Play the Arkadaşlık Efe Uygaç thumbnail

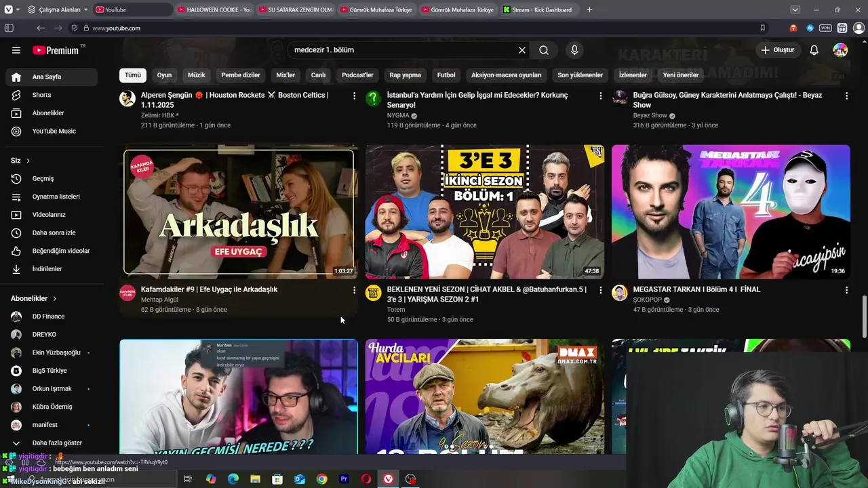[239, 211]
